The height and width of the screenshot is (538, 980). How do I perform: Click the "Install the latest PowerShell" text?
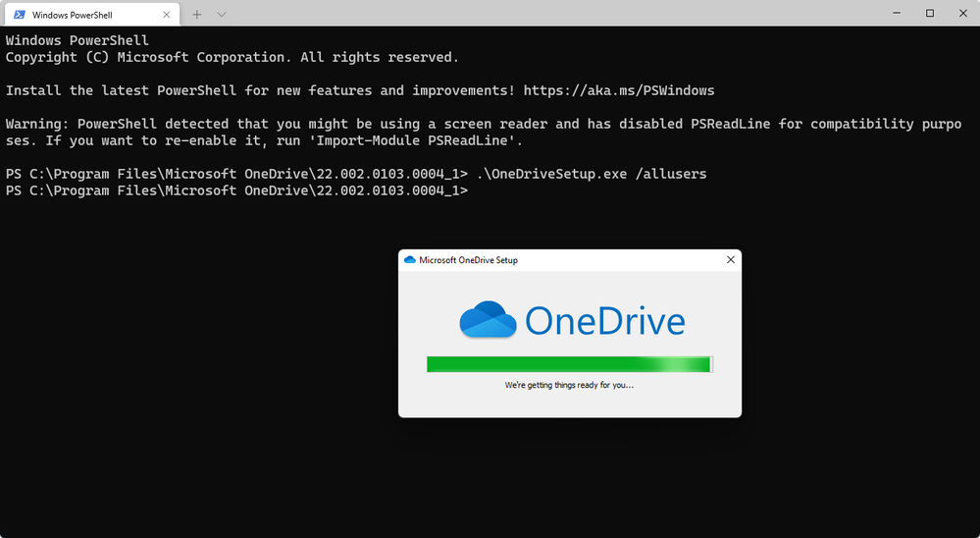coord(122,90)
